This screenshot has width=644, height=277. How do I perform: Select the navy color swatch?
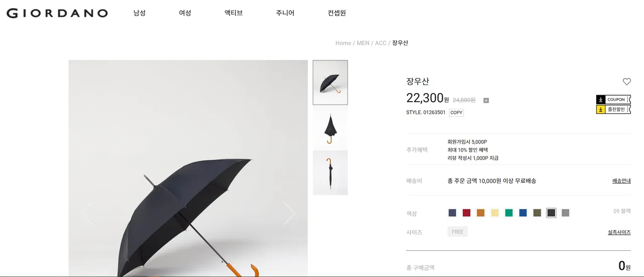(452, 213)
